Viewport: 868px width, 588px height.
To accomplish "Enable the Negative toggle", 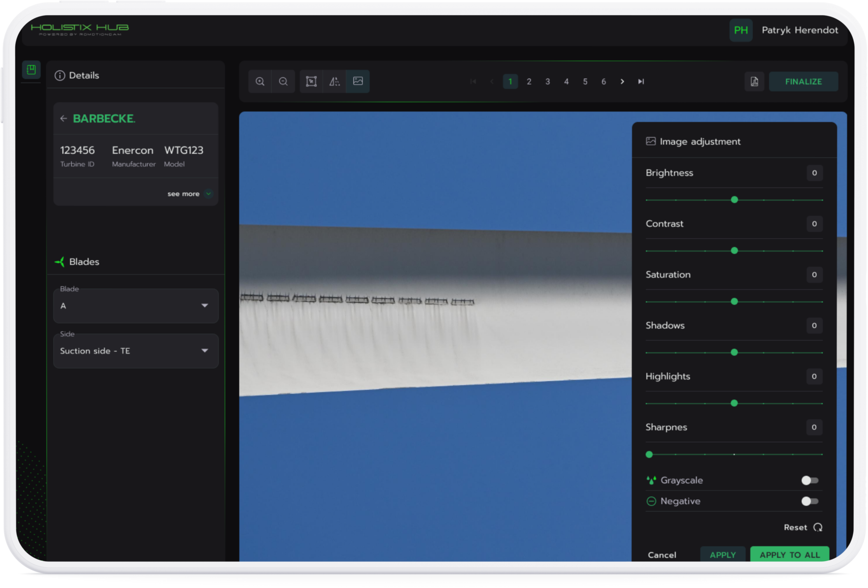I will point(809,501).
